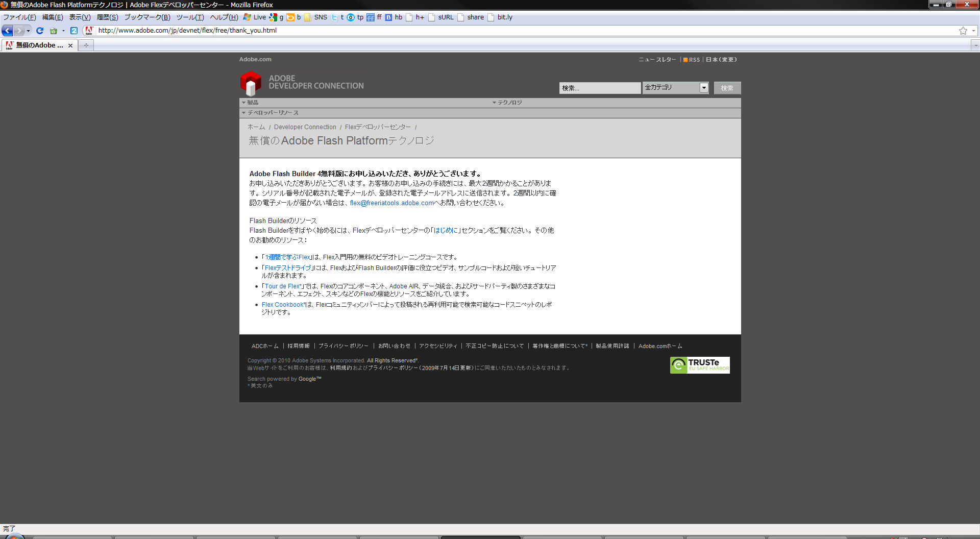Screen dimensions: 980x539
Task: Open the 編集(E) menu
Action: 53,17
